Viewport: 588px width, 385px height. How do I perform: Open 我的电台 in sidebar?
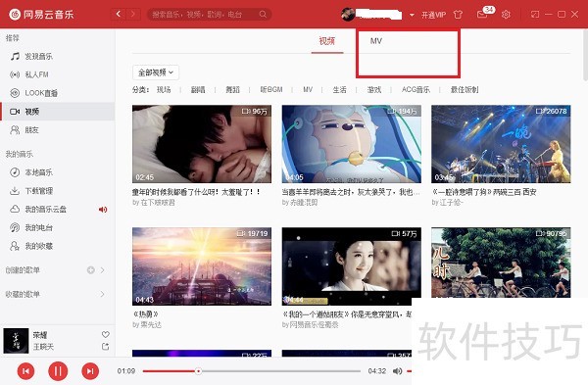click(57, 227)
